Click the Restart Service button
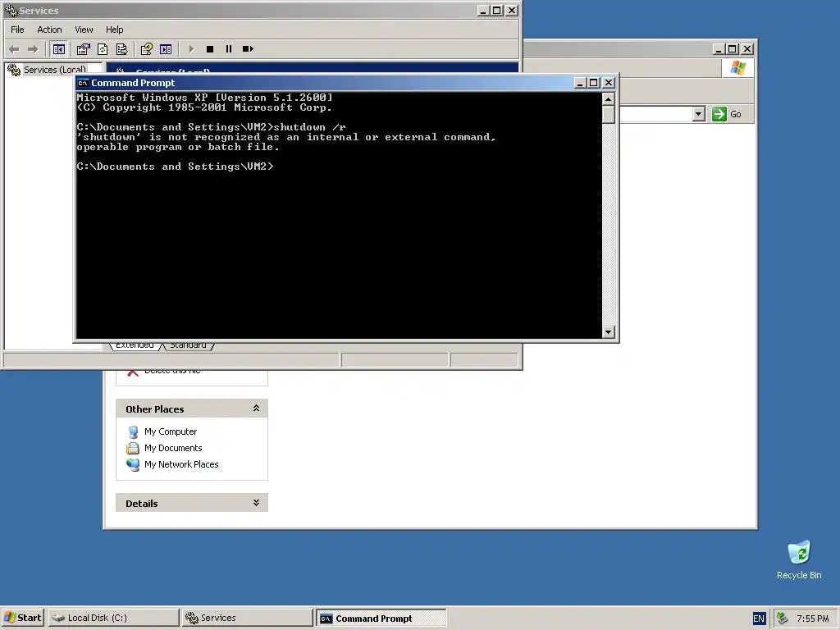 point(248,49)
